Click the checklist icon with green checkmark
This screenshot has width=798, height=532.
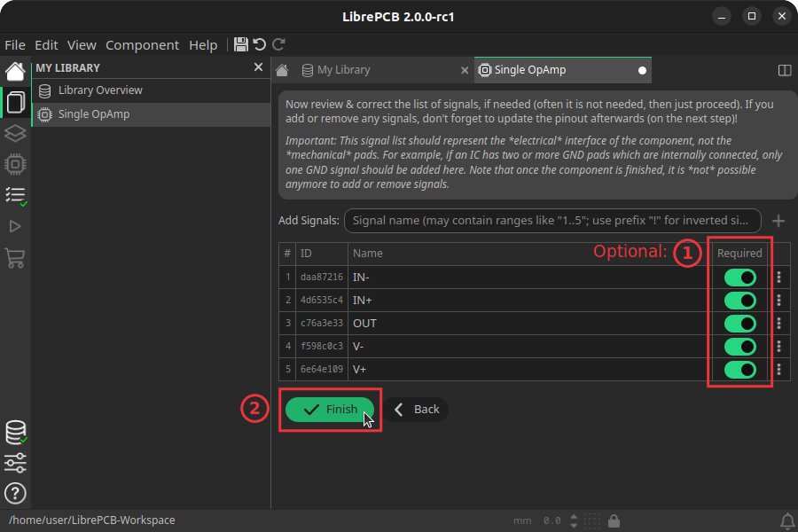click(14, 195)
